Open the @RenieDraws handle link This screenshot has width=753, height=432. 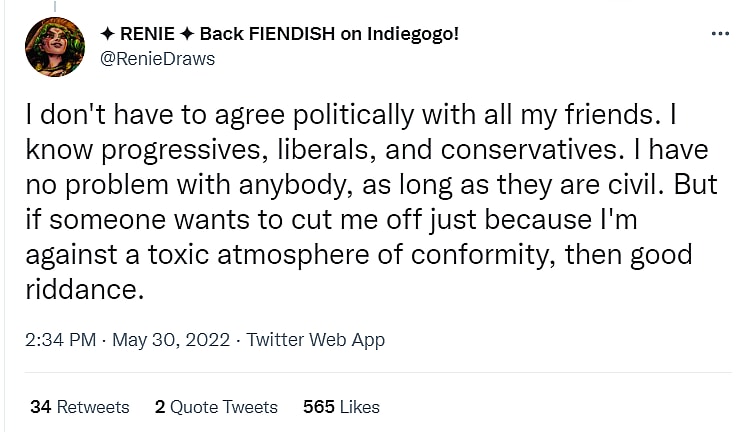(x=157, y=59)
